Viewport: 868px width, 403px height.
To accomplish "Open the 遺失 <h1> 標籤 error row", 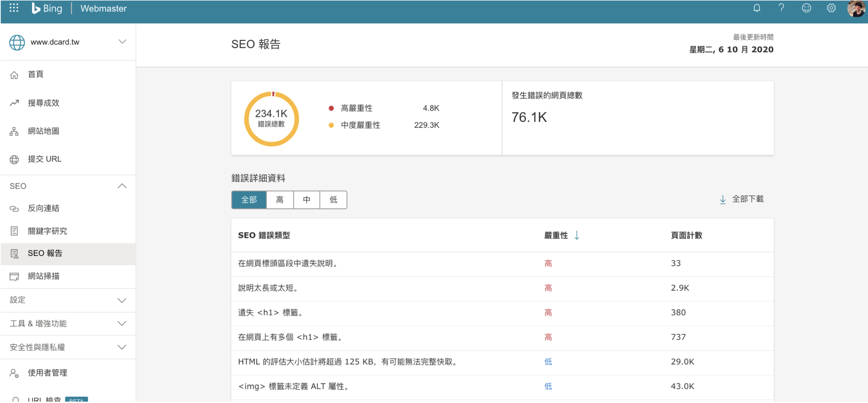I will 270,313.
